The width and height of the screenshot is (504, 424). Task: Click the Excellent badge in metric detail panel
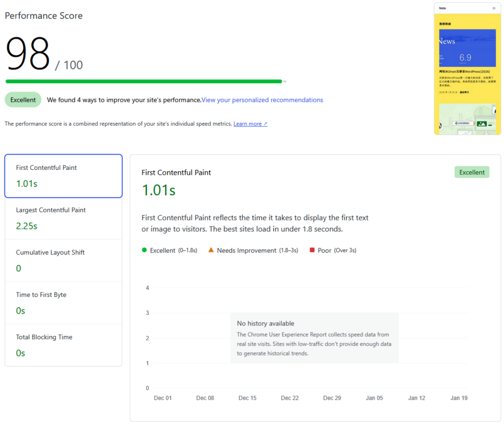[472, 172]
